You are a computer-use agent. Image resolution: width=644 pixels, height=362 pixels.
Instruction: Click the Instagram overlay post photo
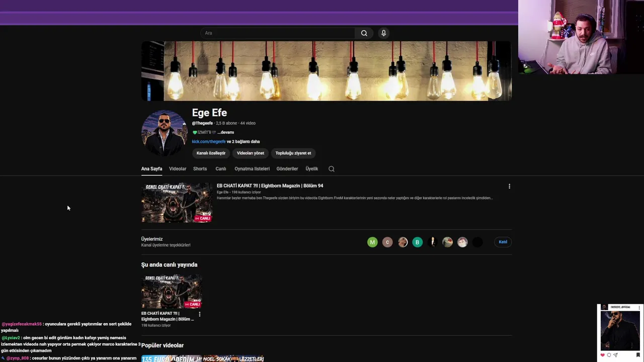[620, 331]
